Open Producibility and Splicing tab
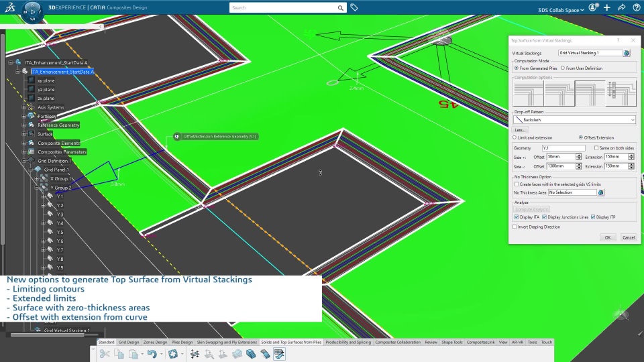 (x=348, y=342)
